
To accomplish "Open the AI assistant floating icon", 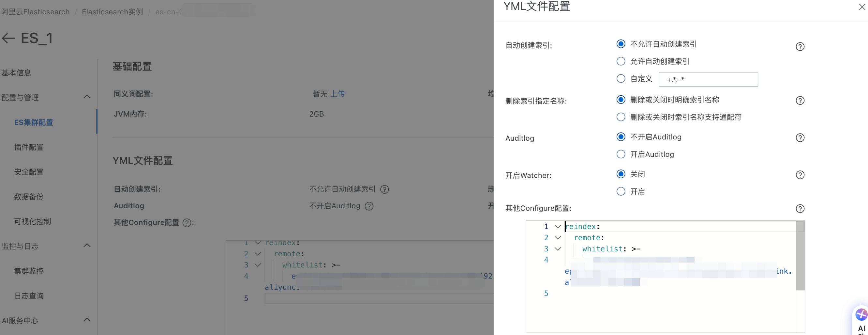I will tap(861, 315).
